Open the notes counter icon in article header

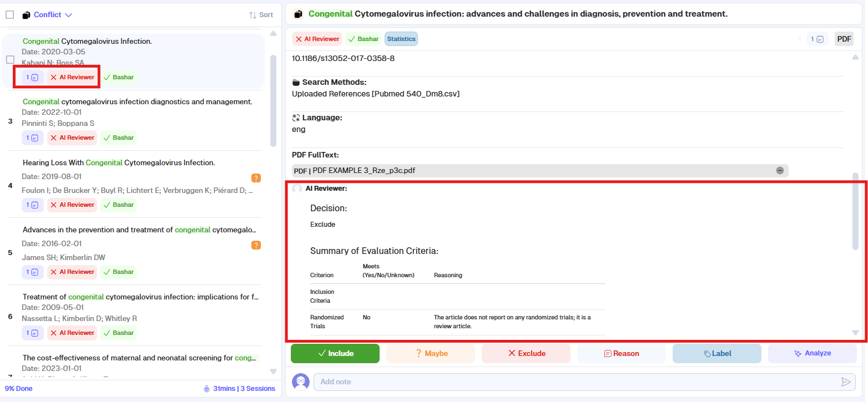click(817, 39)
